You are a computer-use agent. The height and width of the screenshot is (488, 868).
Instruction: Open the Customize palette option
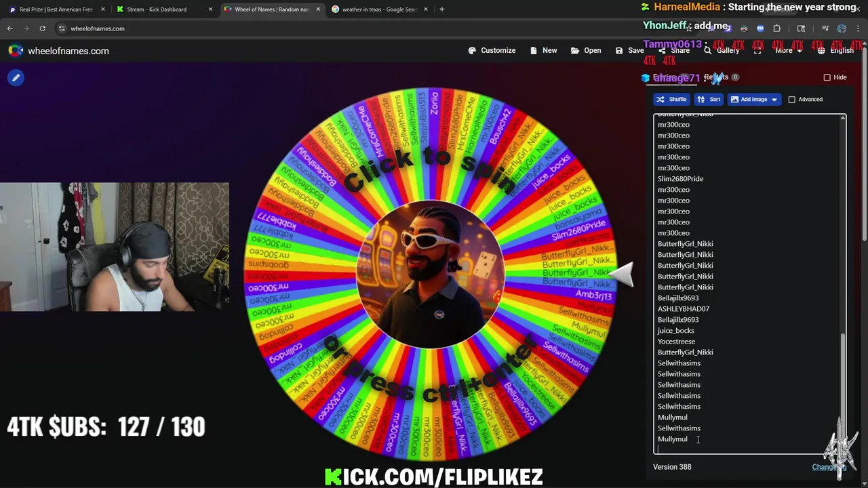click(492, 50)
